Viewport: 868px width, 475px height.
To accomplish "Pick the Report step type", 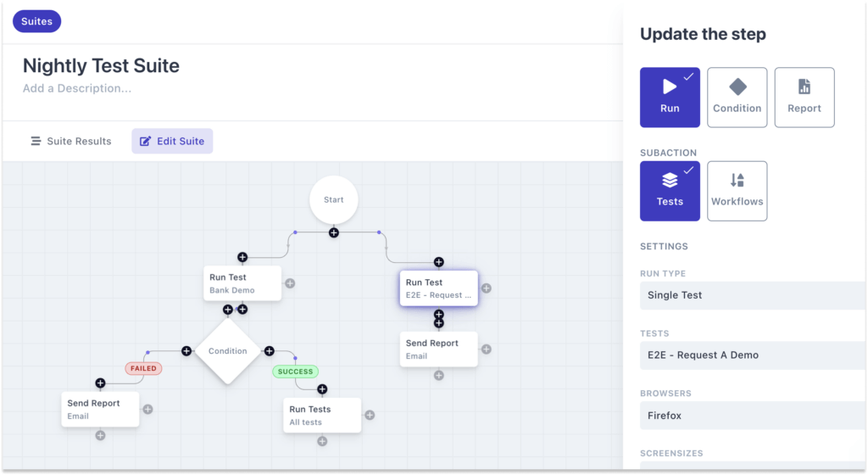I will click(804, 98).
